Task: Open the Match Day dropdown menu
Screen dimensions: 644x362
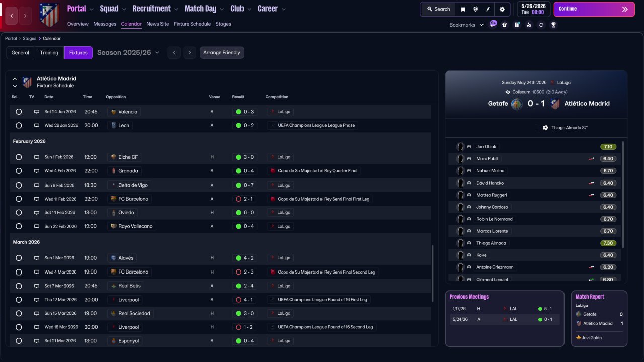Action: 205,9
